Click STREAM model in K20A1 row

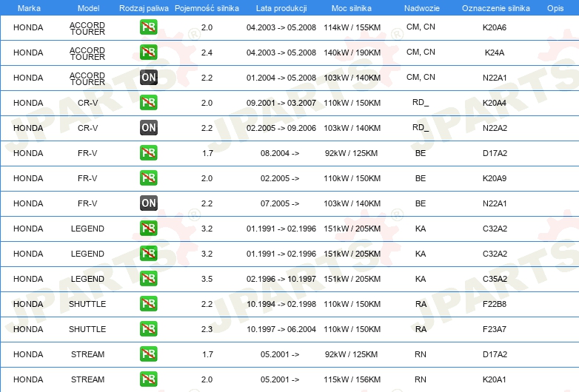pyautogui.click(x=87, y=379)
